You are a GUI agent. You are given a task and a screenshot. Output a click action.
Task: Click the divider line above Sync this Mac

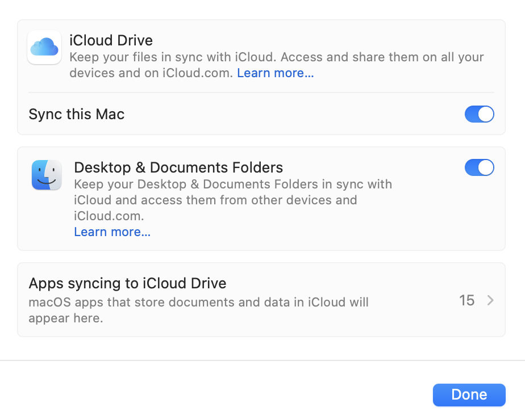261,93
